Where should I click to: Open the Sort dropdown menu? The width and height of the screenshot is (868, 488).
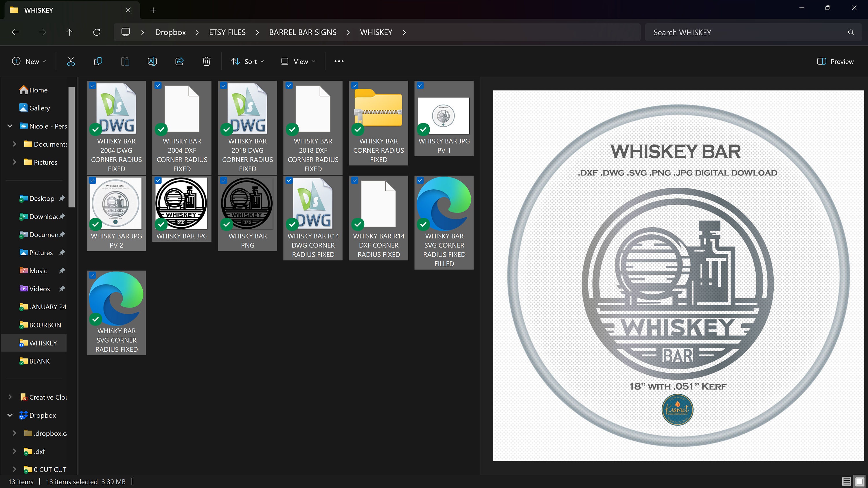247,61
